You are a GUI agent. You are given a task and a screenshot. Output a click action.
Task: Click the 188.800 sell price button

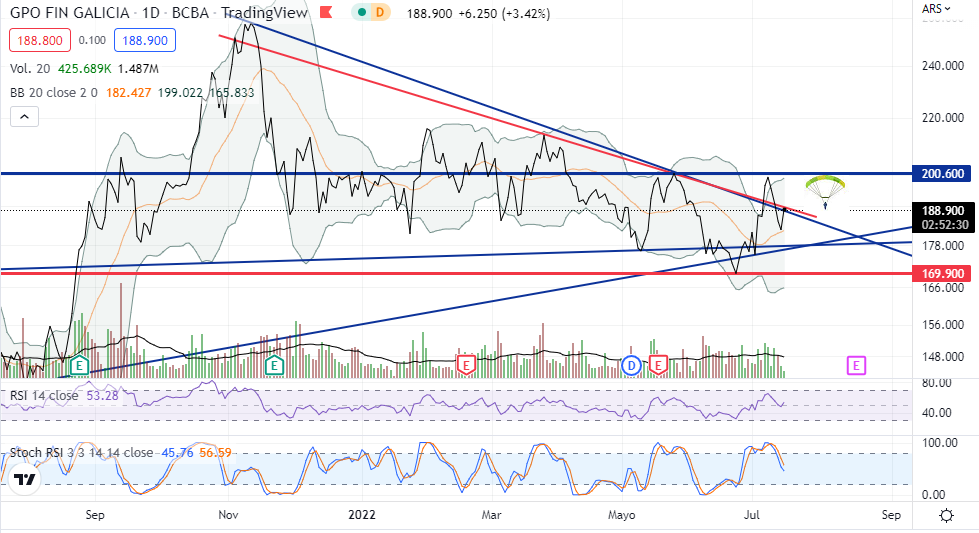click(x=40, y=41)
